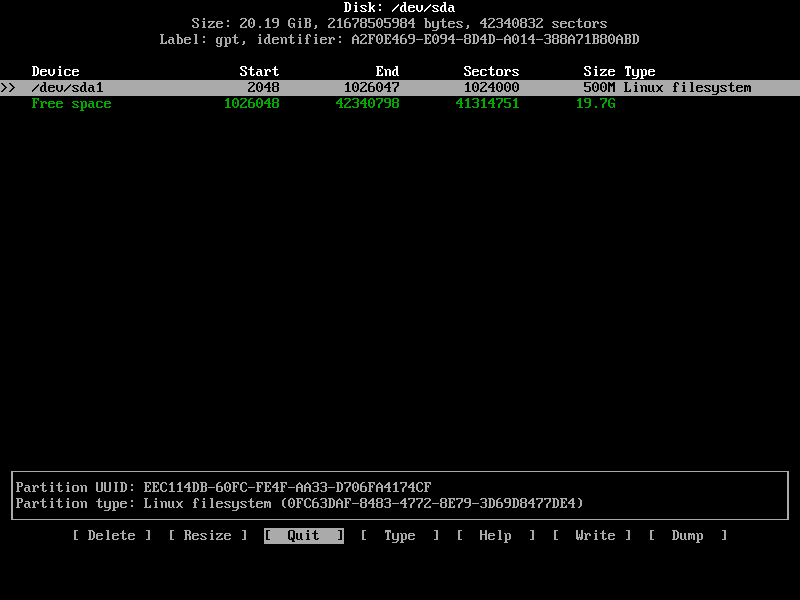Click the End column header
Viewport: 800px width, 600px height.
386,71
